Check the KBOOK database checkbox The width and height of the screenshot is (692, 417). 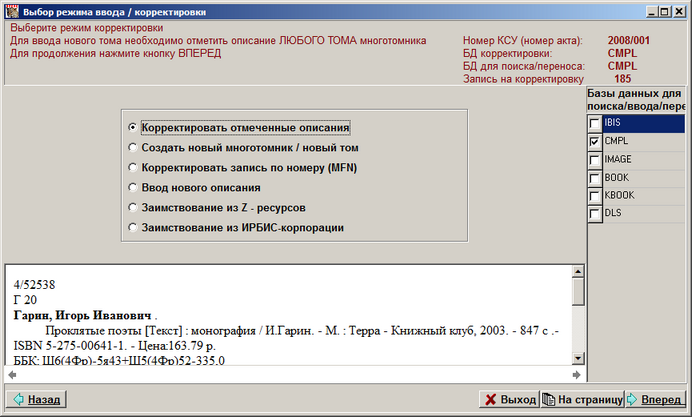tap(594, 195)
